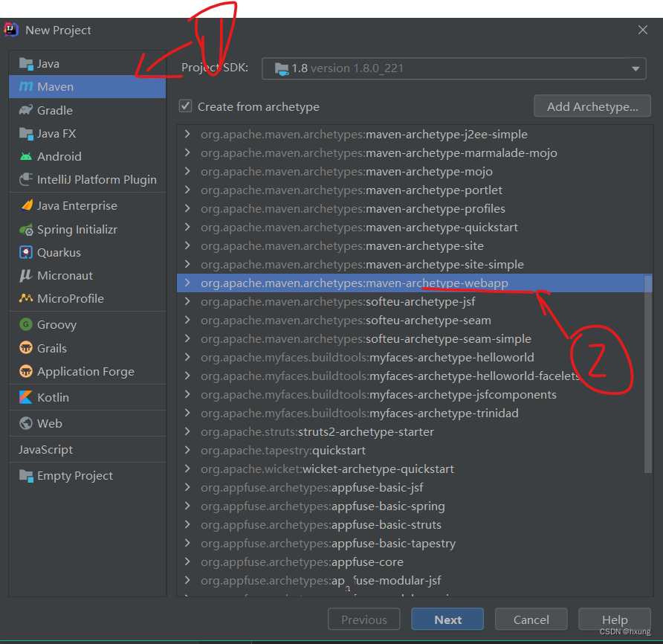The height and width of the screenshot is (644, 663).
Task: Expand appfuse-modular-jsf node
Action: pos(187,581)
